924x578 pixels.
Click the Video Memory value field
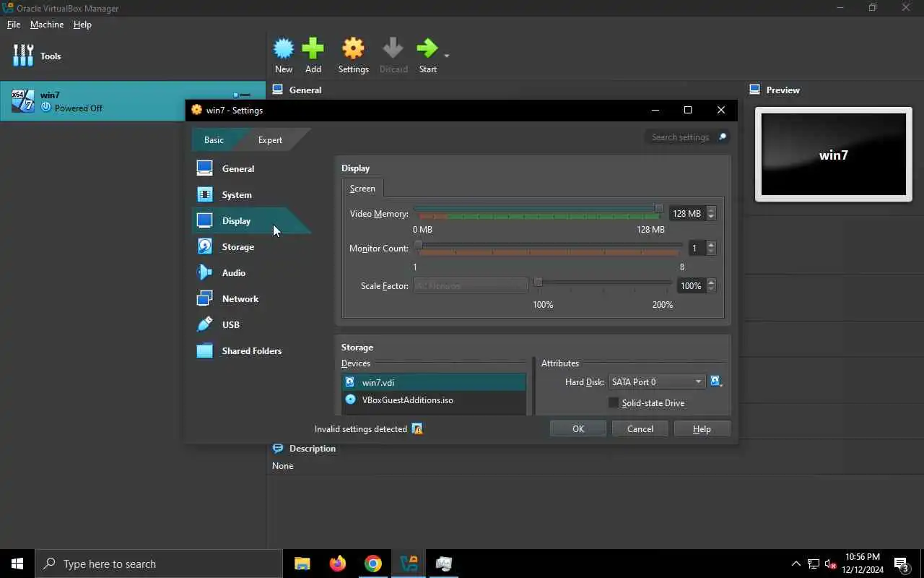687,213
